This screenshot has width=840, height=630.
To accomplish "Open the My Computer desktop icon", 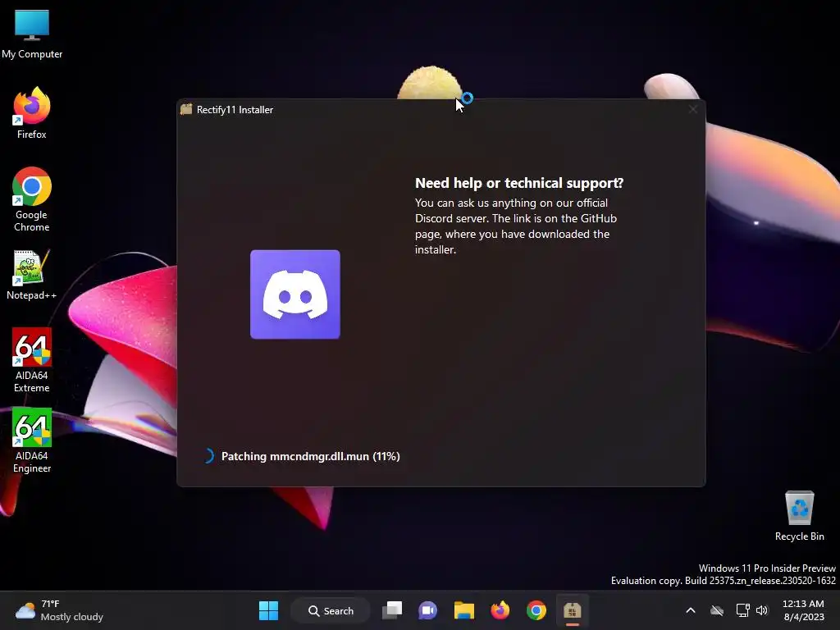I will (x=32, y=34).
